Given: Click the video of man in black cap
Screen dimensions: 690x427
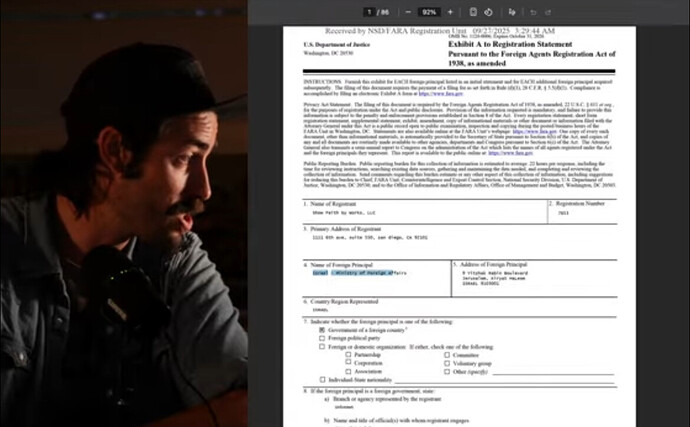Looking at the screenshot, I should (x=124, y=214).
